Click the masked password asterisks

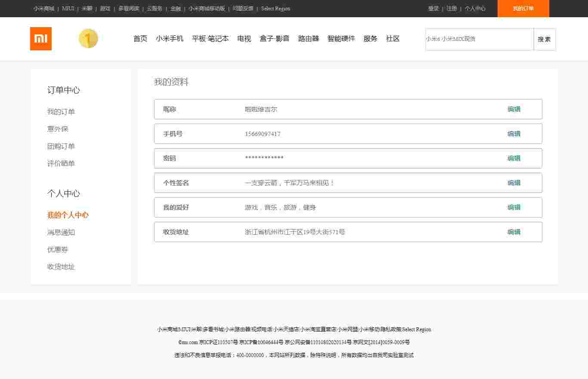264,158
